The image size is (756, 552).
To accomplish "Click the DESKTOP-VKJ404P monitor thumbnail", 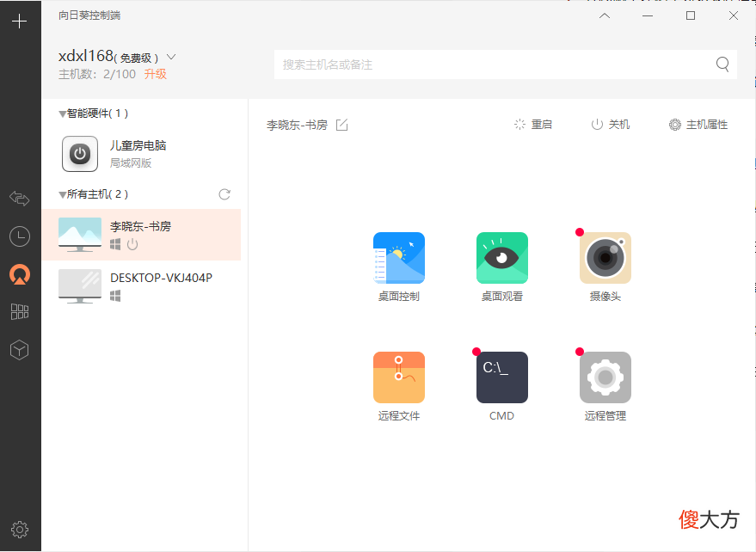I will (80, 286).
